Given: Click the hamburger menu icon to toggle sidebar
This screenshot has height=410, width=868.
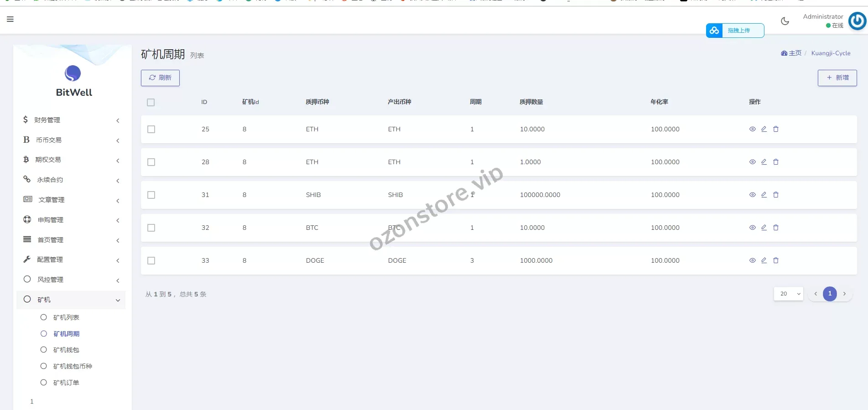Looking at the screenshot, I should pyautogui.click(x=10, y=19).
